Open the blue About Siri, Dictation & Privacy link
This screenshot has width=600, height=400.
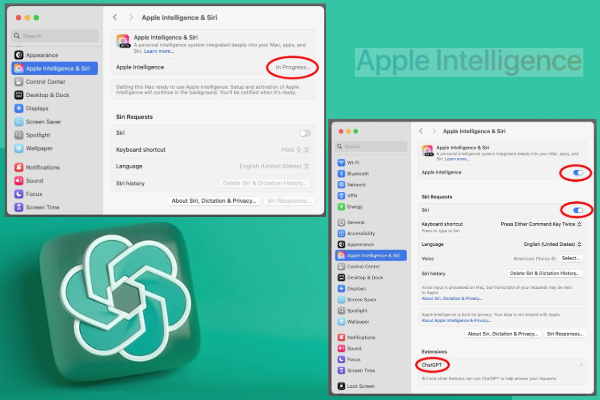[452, 298]
